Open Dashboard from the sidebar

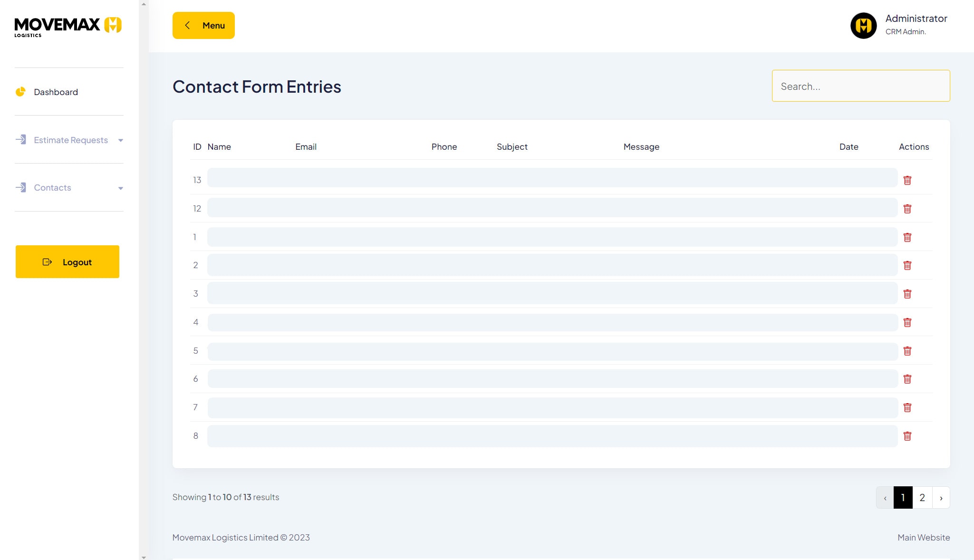pyautogui.click(x=56, y=92)
